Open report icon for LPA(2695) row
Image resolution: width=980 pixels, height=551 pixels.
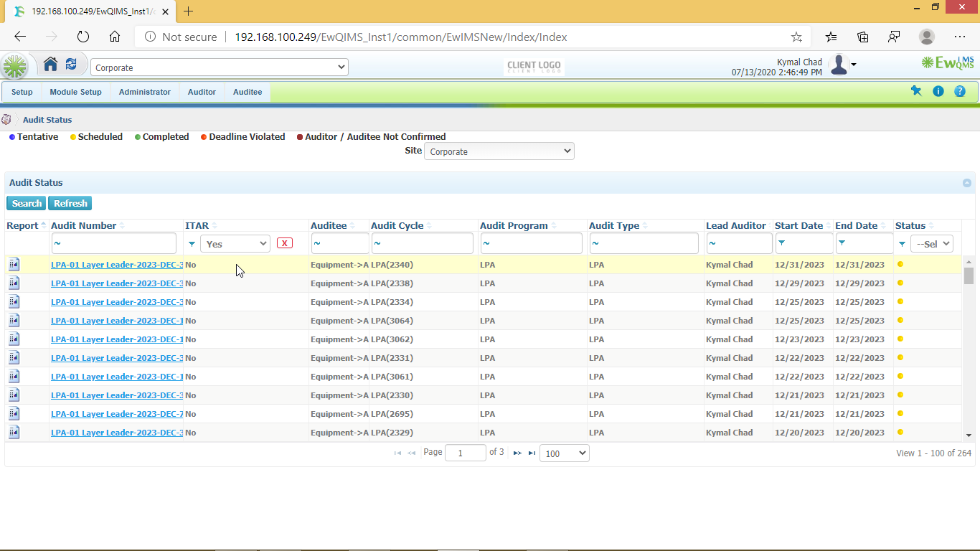click(x=14, y=414)
